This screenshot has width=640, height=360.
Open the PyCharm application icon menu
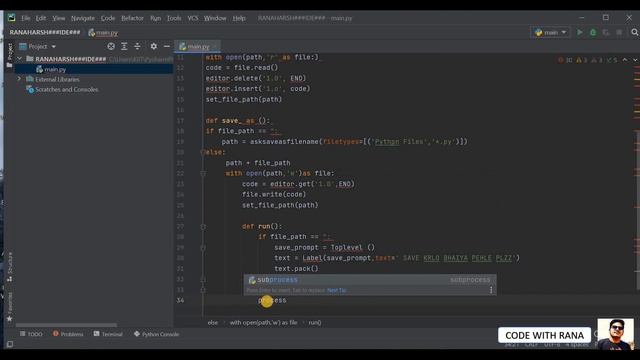11,18
